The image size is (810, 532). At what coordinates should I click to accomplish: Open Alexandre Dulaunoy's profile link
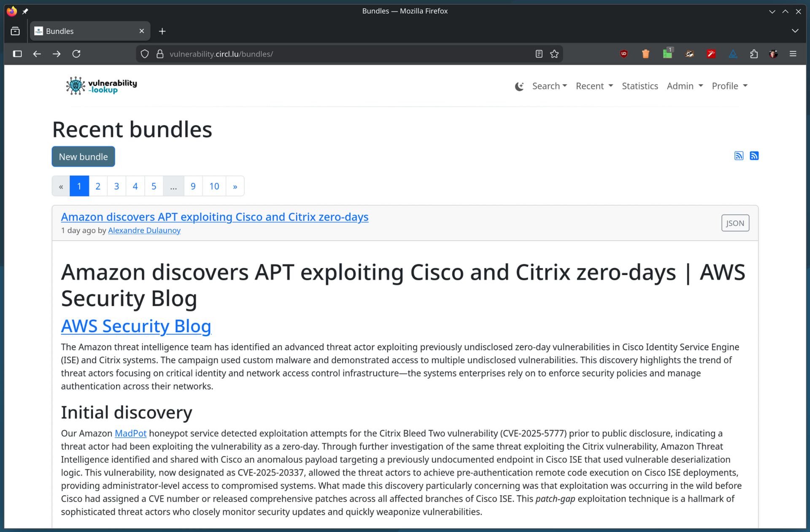click(x=144, y=231)
